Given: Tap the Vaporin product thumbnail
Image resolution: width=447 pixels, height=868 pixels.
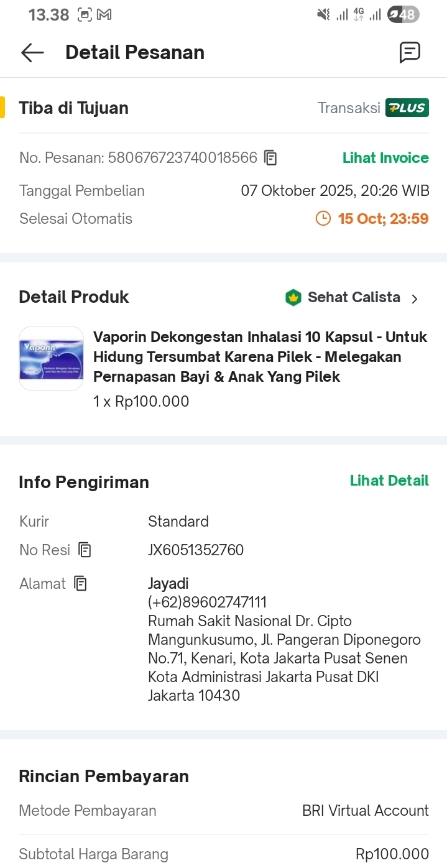Looking at the screenshot, I should click(51, 358).
